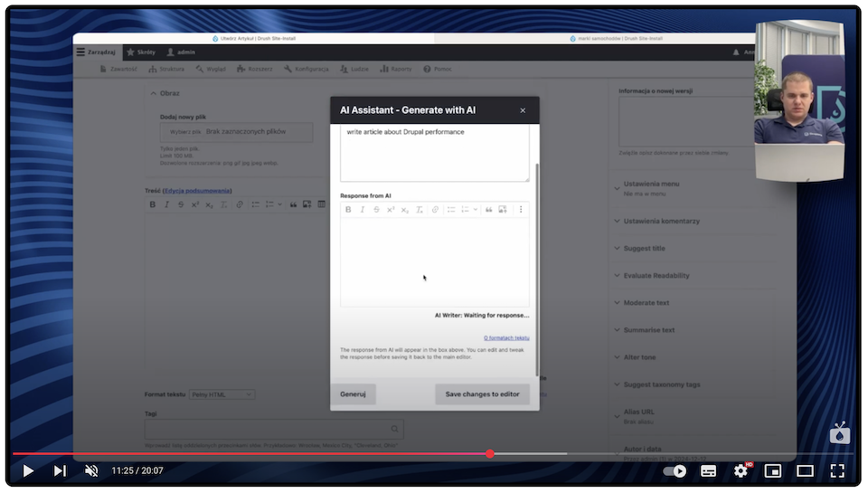Viewport: 868px width, 493px height.
Task: Switch to theater mode
Action: click(x=805, y=471)
